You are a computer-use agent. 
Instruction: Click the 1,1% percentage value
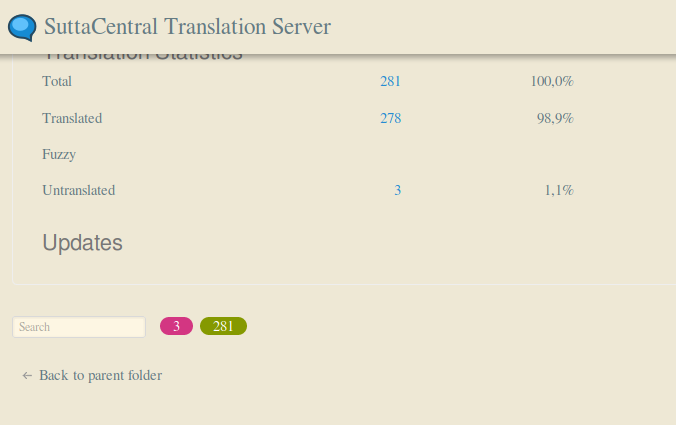[559, 190]
